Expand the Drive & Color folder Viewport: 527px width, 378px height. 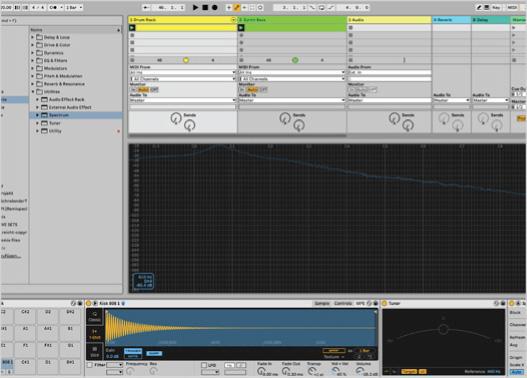[x=33, y=45]
